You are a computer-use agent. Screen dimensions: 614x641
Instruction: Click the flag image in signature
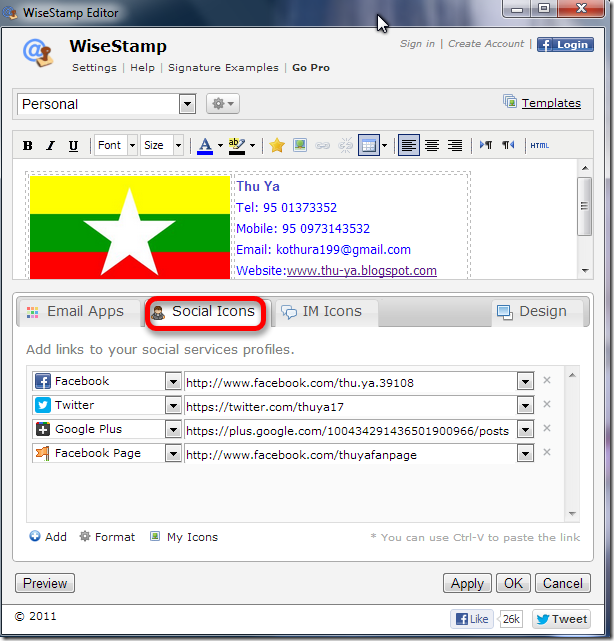tap(130, 227)
